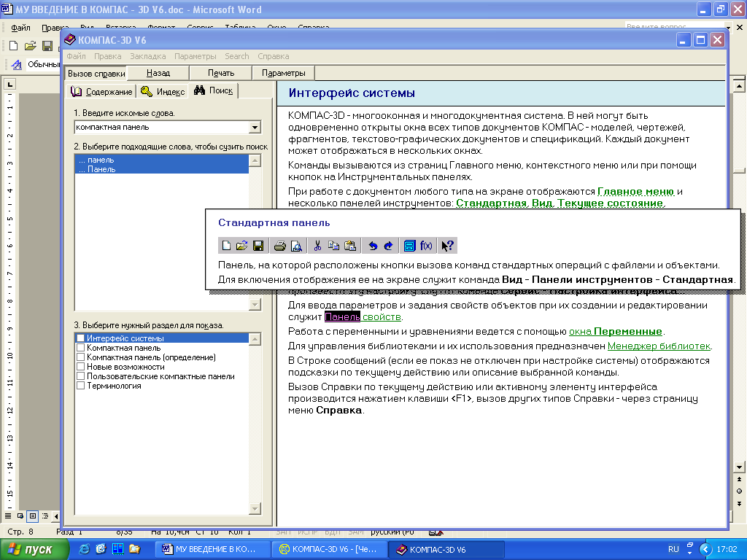747x560 pixels.
Task: Check the Интерфейс системы topic checkbox
Action: (x=80, y=338)
